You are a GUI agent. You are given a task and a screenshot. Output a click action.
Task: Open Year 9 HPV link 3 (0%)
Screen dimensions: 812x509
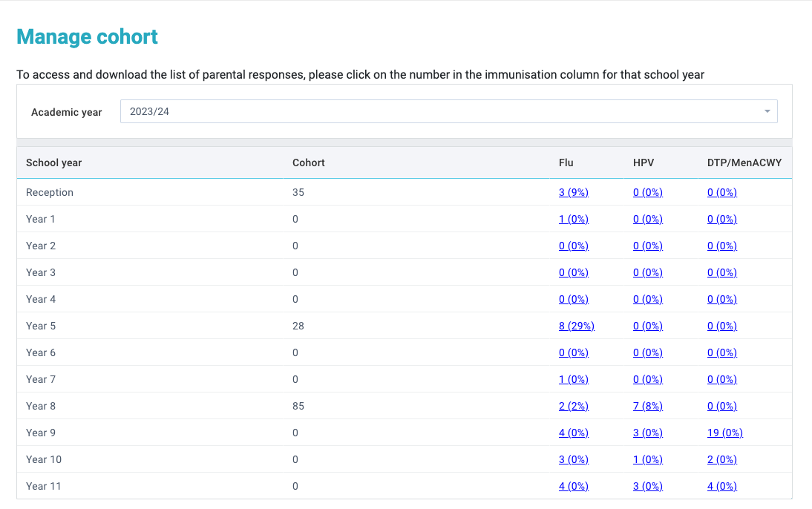click(647, 433)
